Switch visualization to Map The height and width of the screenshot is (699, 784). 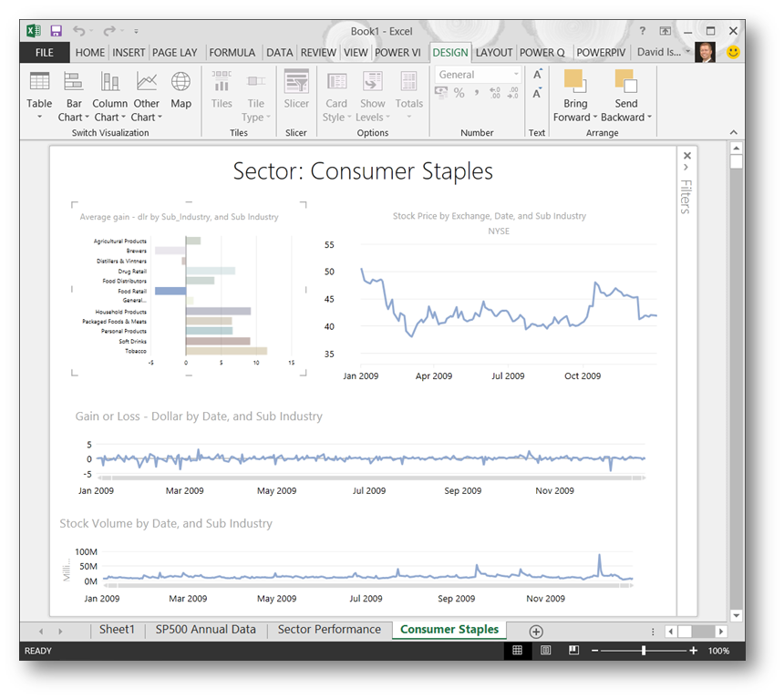pyautogui.click(x=181, y=90)
